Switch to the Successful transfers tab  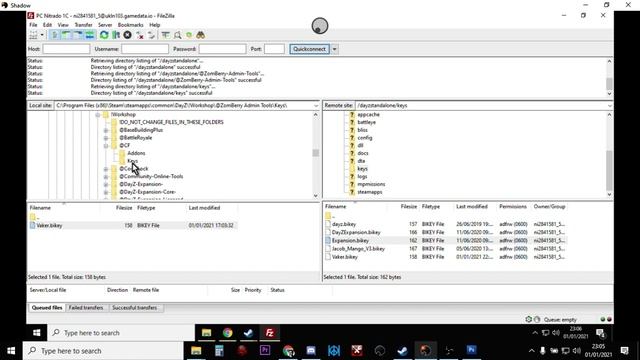(135, 308)
